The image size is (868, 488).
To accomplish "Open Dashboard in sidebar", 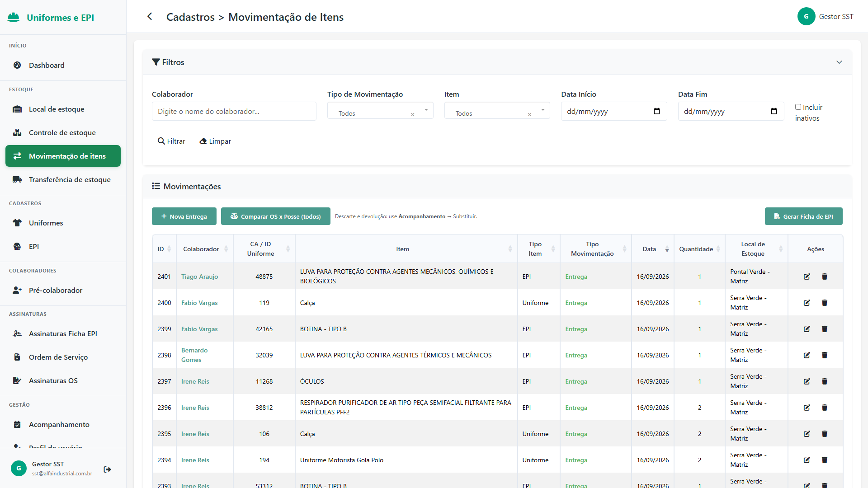I will click(63, 65).
